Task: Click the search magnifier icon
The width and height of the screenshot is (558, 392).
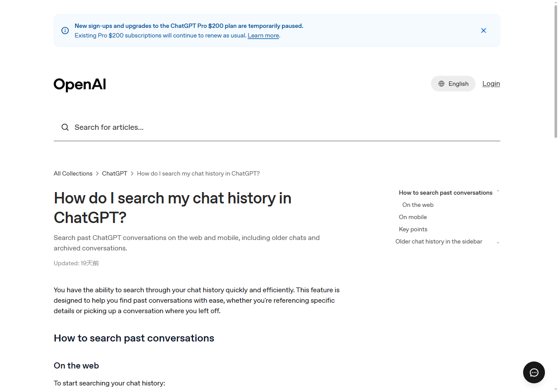Action: click(x=65, y=127)
